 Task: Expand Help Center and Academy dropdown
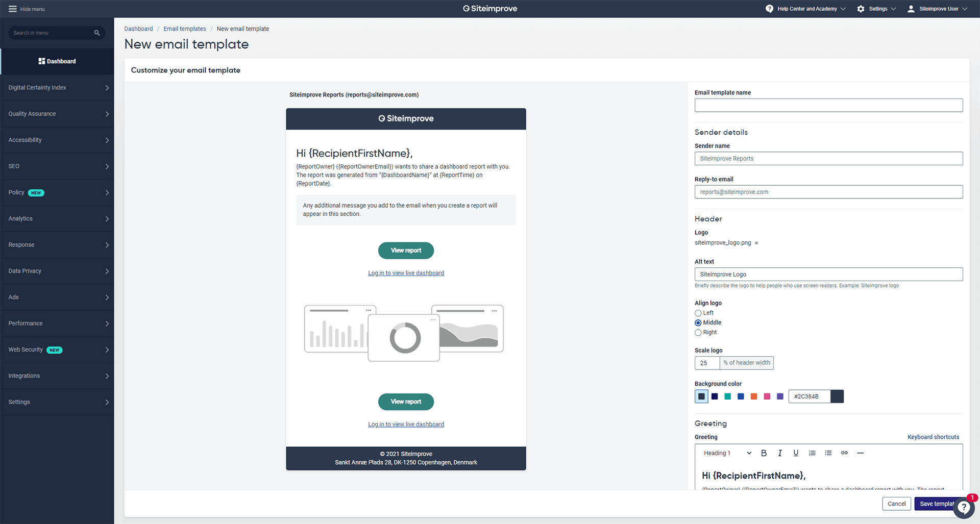pos(843,9)
